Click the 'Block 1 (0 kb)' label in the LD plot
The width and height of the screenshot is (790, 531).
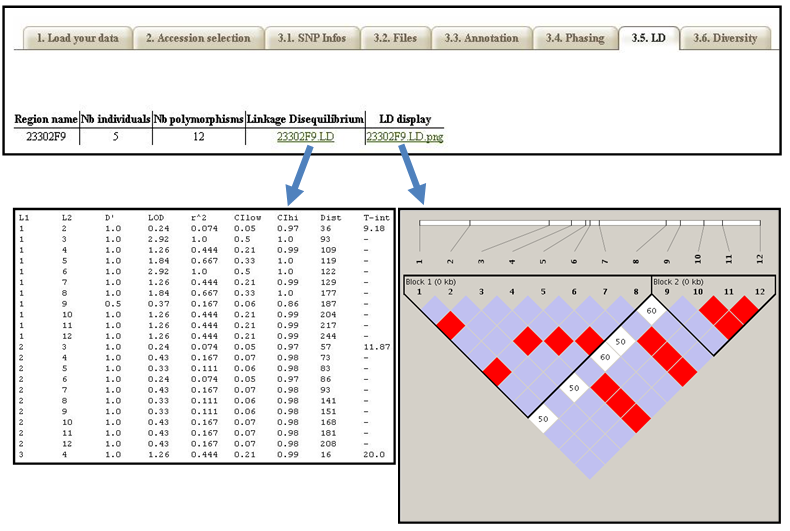point(430,282)
